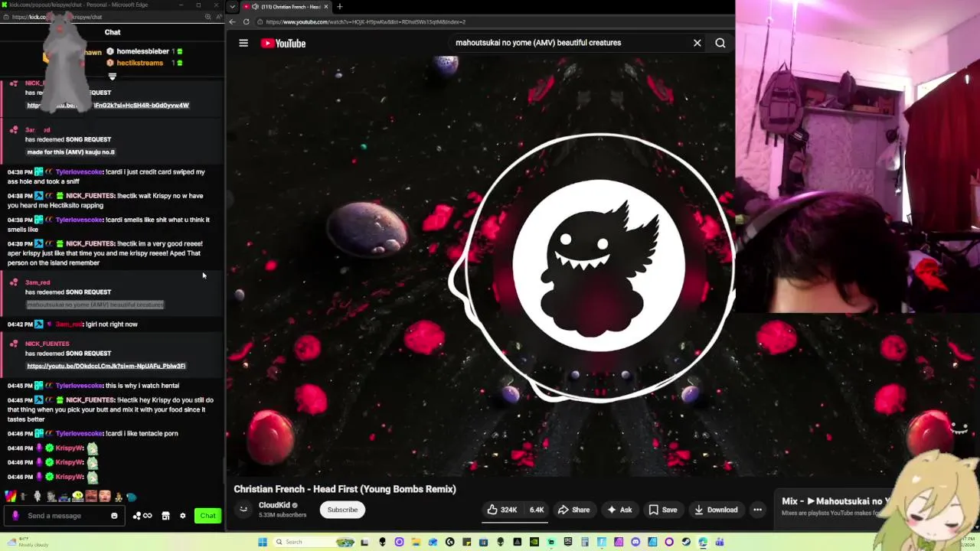Click the browser back arrow in YouTube window
Viewport: 980px width, 551px height.
[233, 21]
